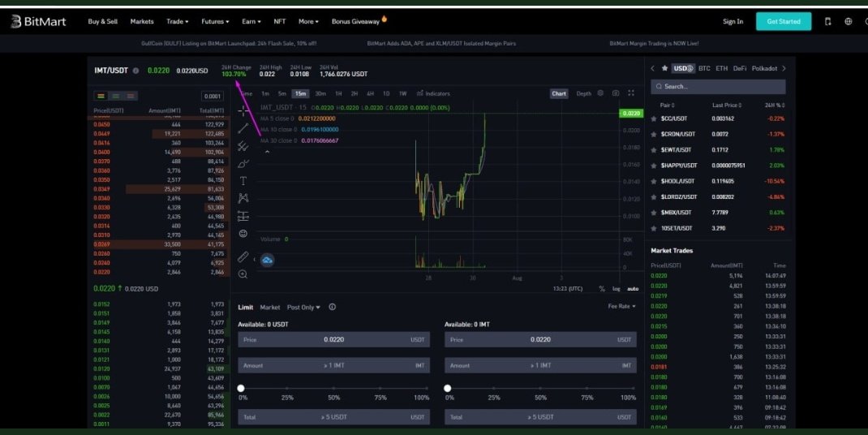Toggle percent scale on chart

coord(602,289)
